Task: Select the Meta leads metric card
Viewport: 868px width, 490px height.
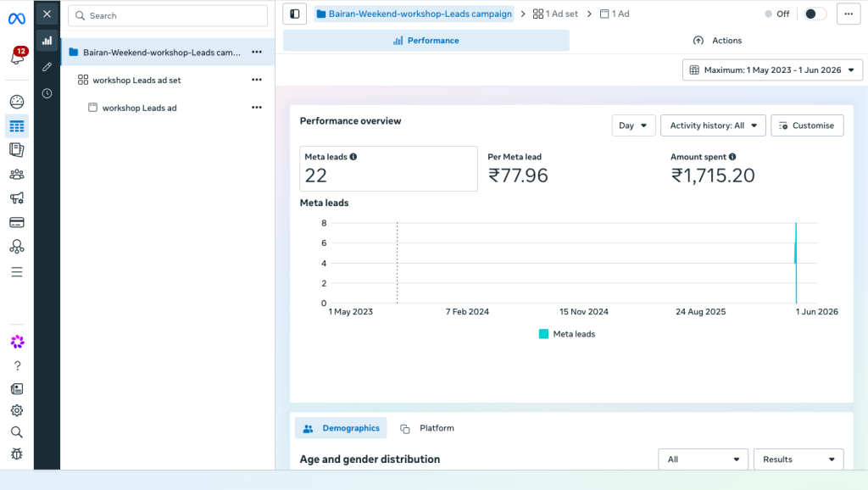Action: [388, 169]
